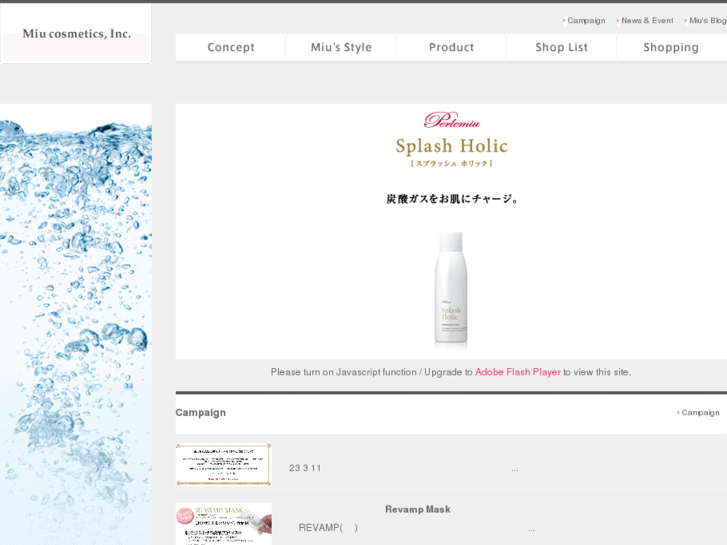Open the News & Event link

click(x=645, y=20)
